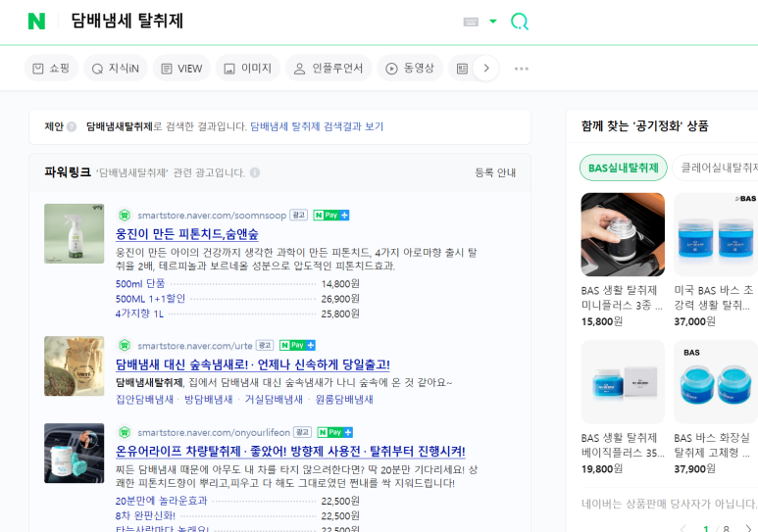The width and height of the screenshot is (758, 532).
Task: Open BAS 생활 탈취제 미니플러스 3종 title
Action: pyautogui.click(x=622, y=298)
